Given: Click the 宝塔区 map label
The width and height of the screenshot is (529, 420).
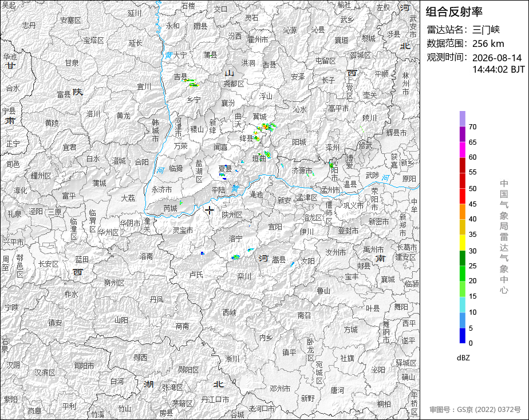Looking at the screenshot, I should tap(93, 41).
